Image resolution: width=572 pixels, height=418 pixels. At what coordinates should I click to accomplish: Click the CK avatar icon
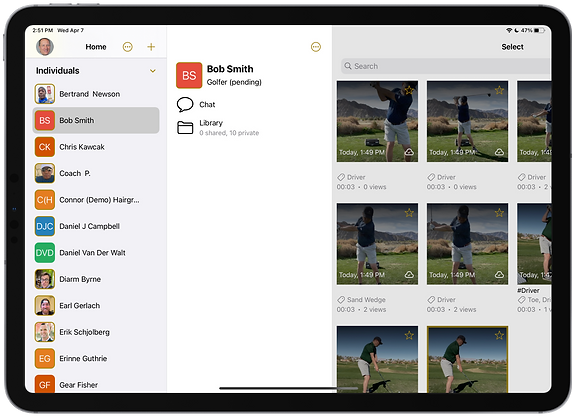pyautogui.click(x=45, y=147)
